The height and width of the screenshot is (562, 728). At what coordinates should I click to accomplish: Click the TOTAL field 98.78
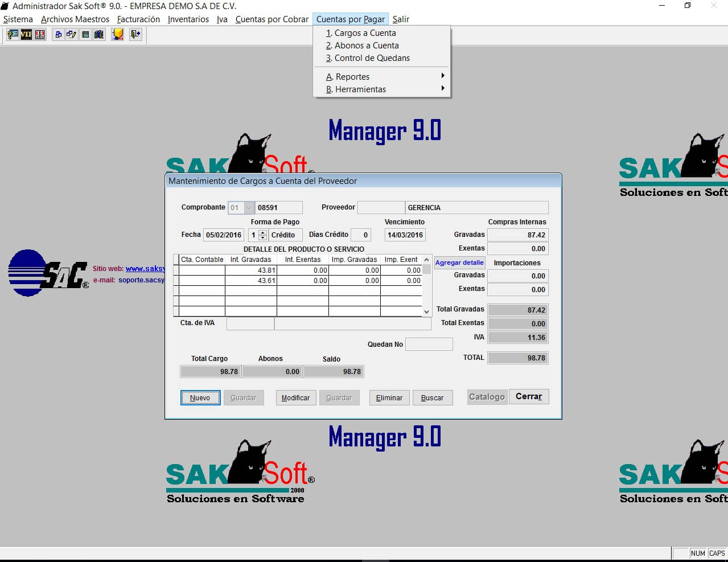click(518, 358)
